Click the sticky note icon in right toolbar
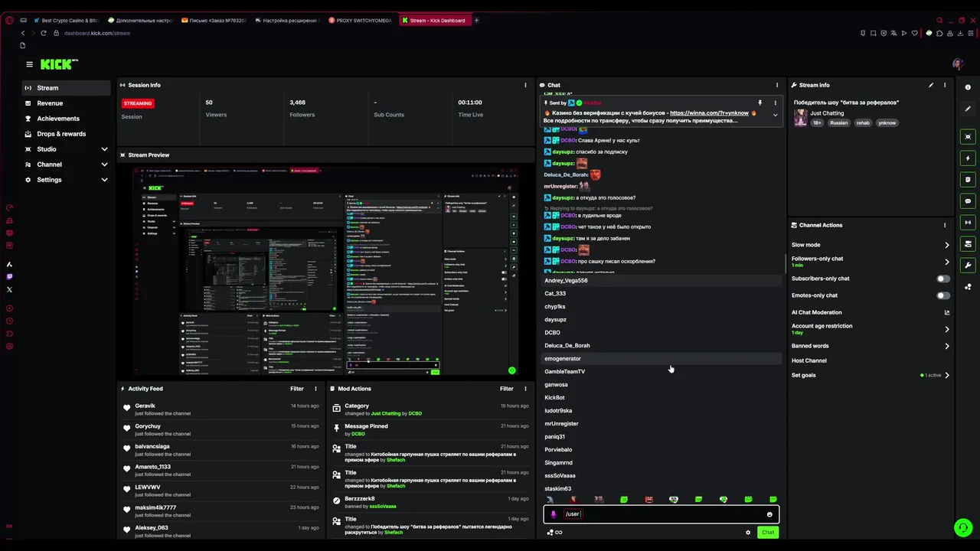The height and width of the screenshot is (551, 980). point(968,180)
